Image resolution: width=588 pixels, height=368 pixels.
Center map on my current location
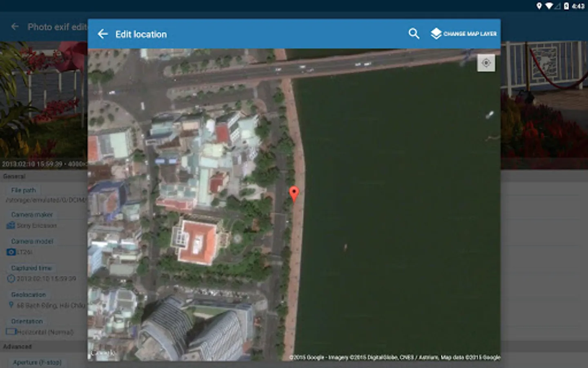486,63
